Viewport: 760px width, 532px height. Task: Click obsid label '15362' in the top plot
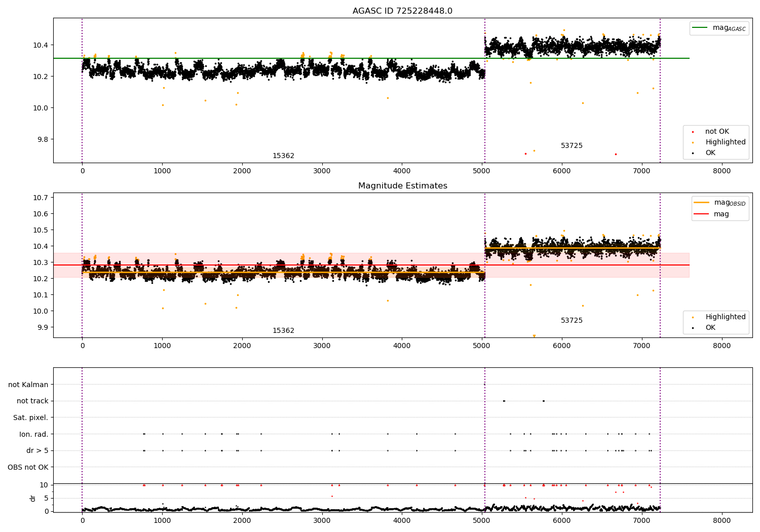point(283,156)
